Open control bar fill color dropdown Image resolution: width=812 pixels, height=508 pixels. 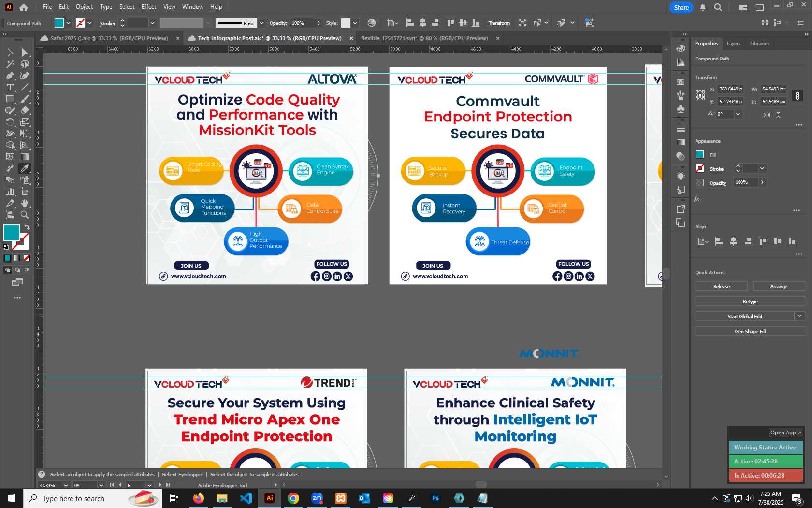(68, 23)
